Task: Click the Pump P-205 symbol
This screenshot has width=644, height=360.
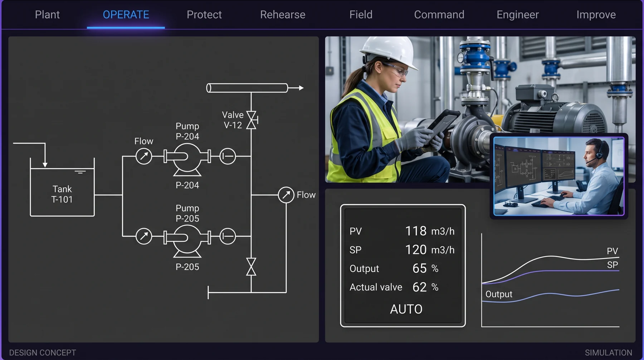Action: (187, 241)
